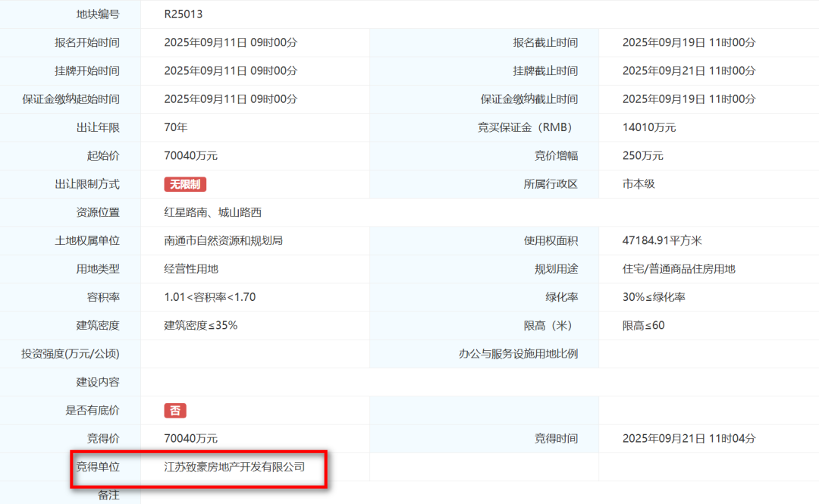
Task: Select the 2025年09月21日 11时04分 winning time value
Action: click(689, 438)
